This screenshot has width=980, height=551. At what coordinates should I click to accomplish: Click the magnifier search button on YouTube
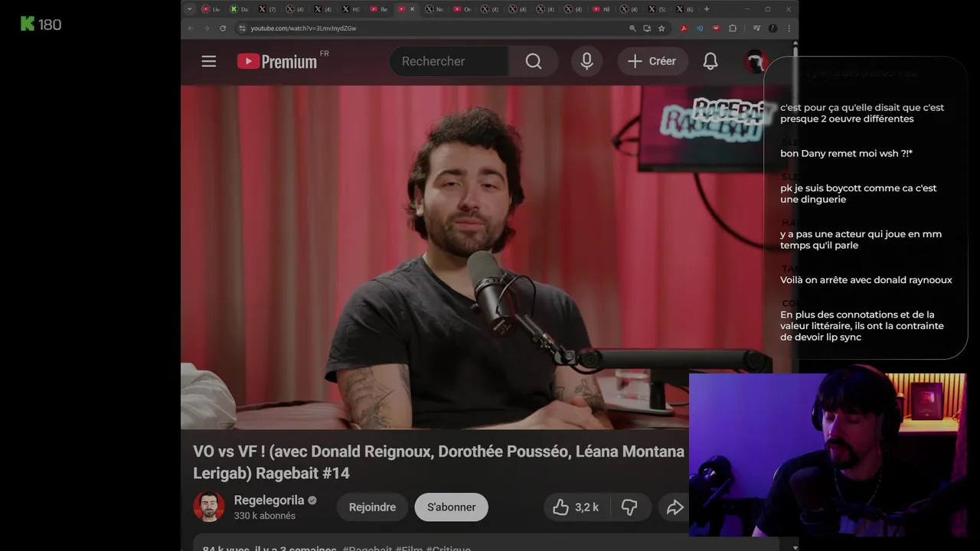[534, 61]
